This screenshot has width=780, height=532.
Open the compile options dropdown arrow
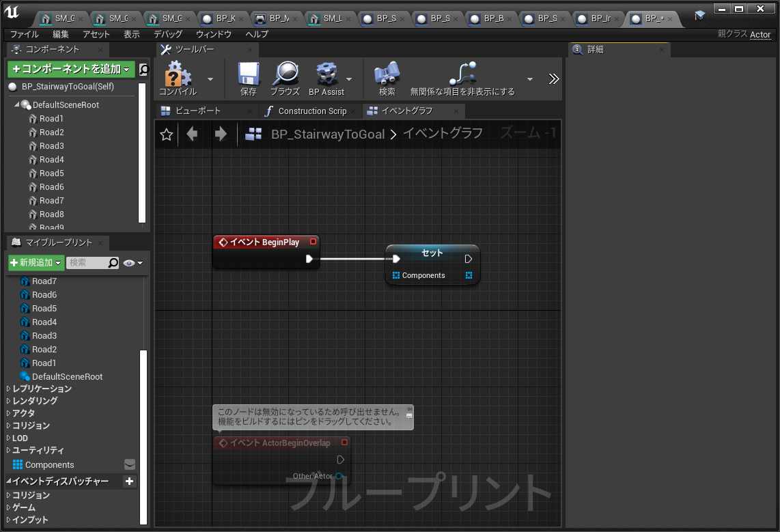tap(210, 79)
